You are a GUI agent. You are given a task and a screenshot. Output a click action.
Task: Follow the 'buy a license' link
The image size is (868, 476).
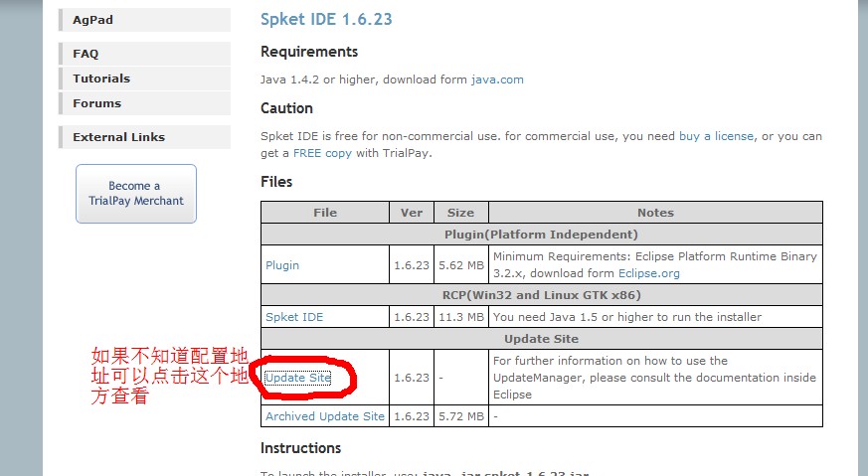[716, 136]
